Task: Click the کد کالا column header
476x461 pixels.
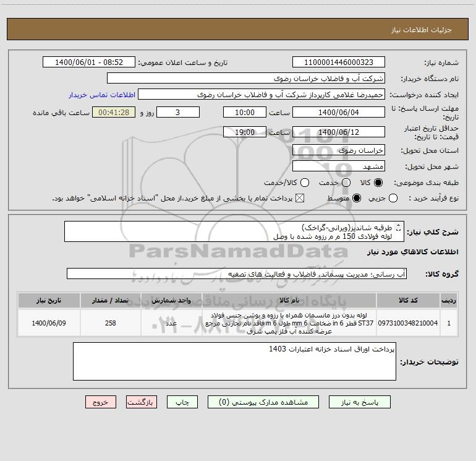Action: click(x=408, y=300)
